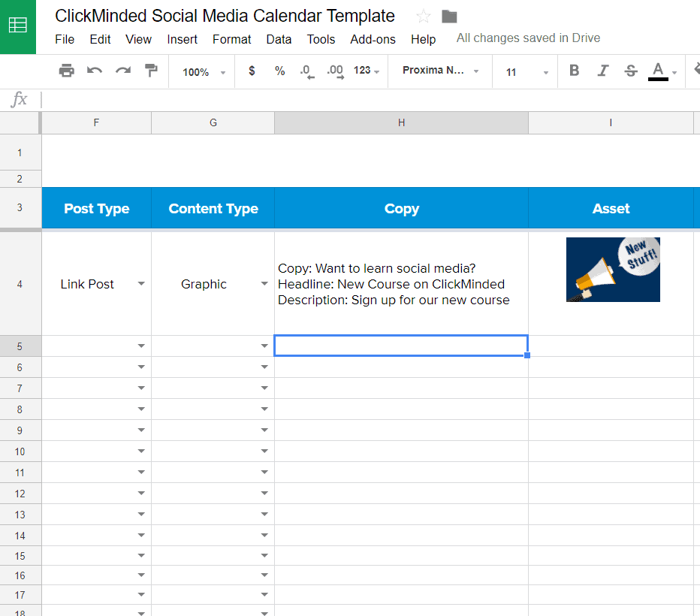700x616 pixels.
Task: Click the Print icon in toolbar
Action: click(67, 71)
